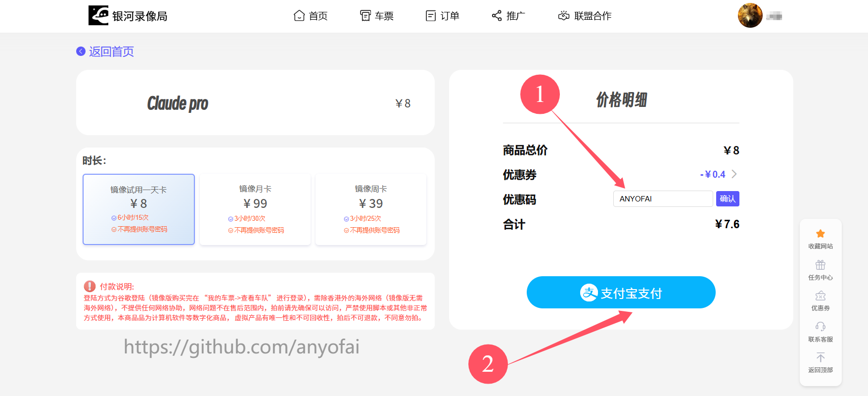
Task: Click 3小时/25次 check icon on 周卡
Action: [346, 219]
